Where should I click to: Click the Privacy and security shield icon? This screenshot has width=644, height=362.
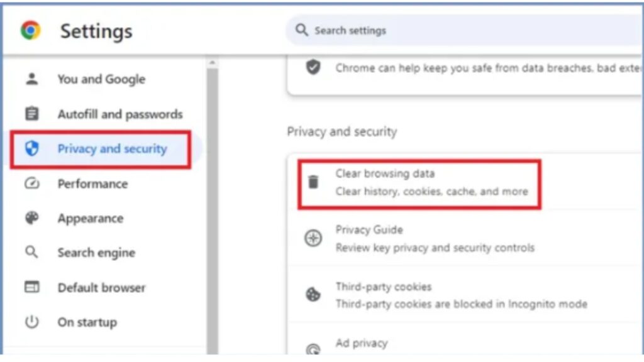[x=31, y=149]
